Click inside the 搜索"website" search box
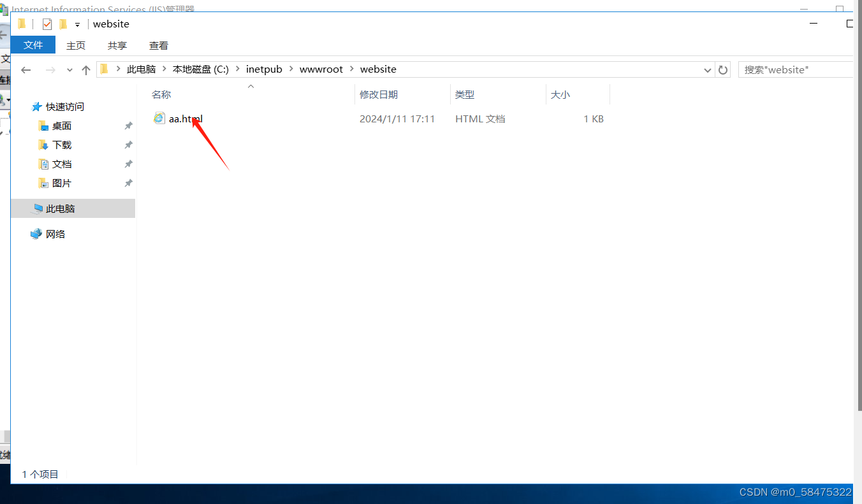This screenshot has width=862, height=504. pyautogui.click(x=797, y=69)
